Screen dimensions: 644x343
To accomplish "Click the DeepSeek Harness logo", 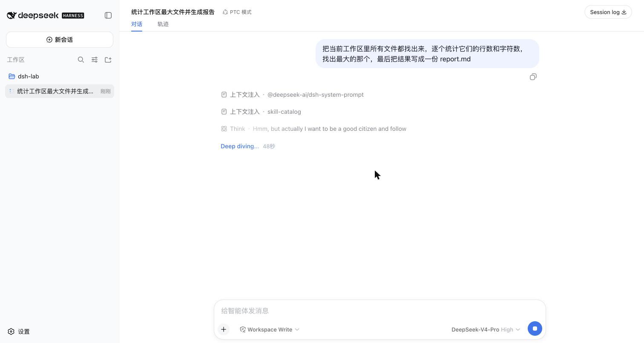I will pos(46,15).
